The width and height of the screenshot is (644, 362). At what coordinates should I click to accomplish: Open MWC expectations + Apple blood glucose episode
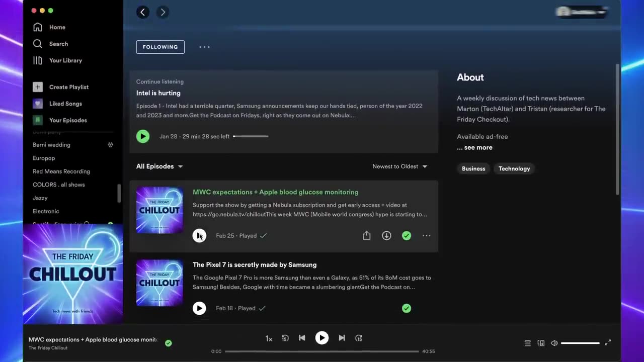[x=276, y=192]
